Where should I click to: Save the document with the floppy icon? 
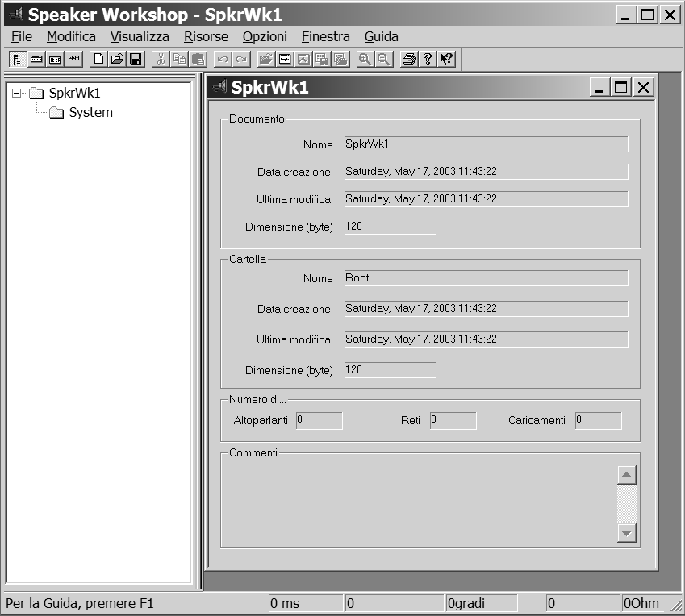point(136,59)
